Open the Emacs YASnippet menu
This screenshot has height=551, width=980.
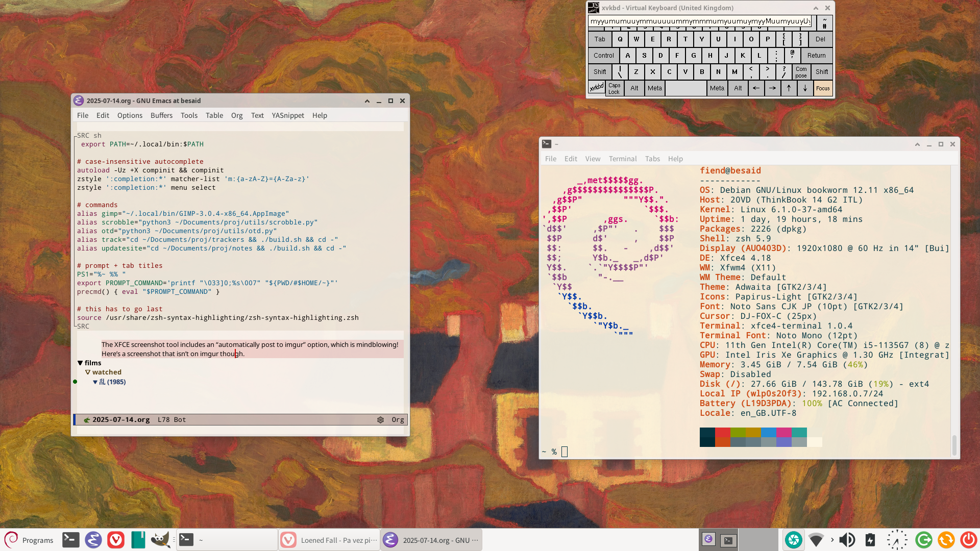click(x=288, y=115)
